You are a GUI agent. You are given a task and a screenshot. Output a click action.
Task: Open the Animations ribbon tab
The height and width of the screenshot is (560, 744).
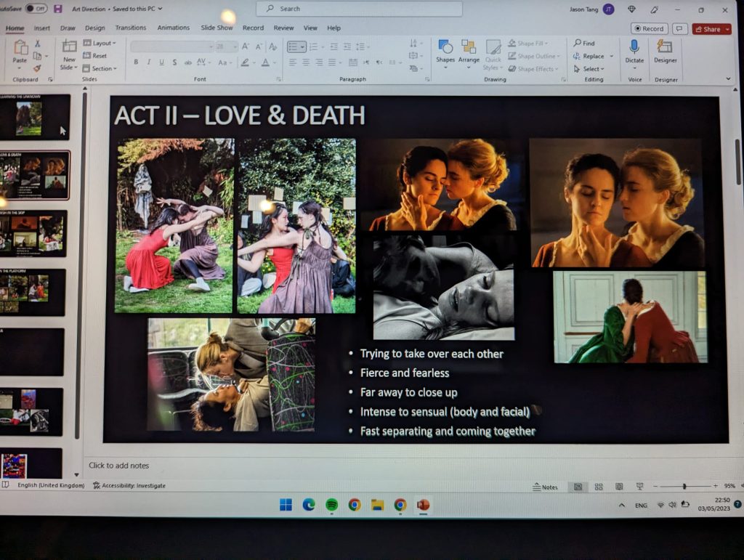pos(173,28)
